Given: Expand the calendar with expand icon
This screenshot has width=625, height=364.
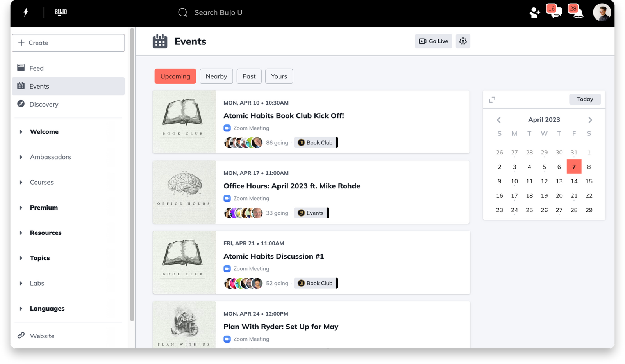Looking at the screenshot, I should pyautogui.click(x=492, y=99).
